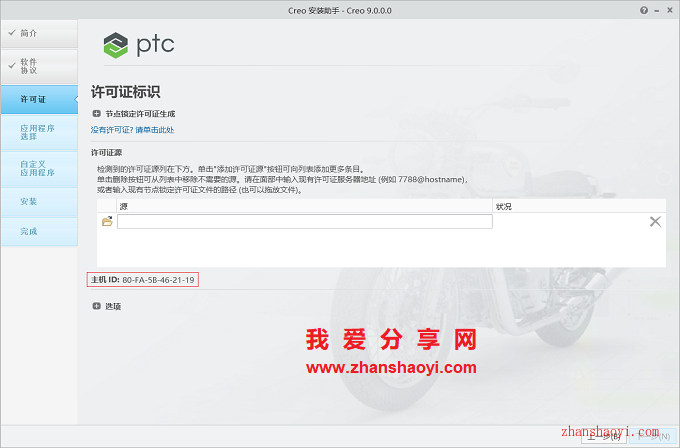
Task: Click the PTC logo
Action: pos(139,45)
